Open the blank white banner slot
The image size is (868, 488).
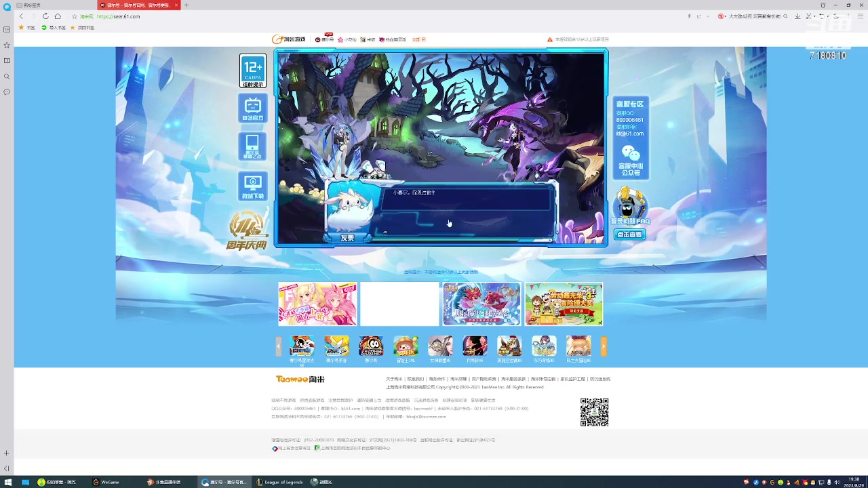(x=399, y=304)
